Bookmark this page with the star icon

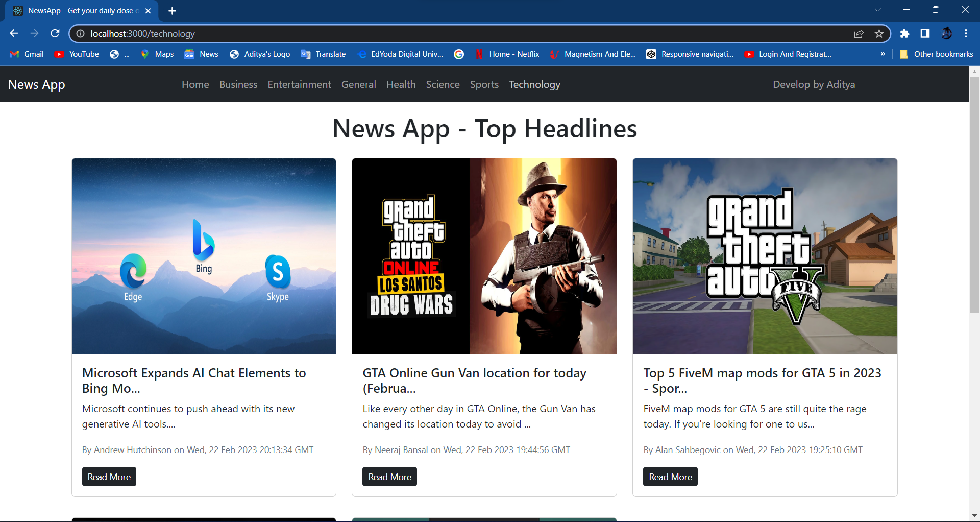point(879,34)
